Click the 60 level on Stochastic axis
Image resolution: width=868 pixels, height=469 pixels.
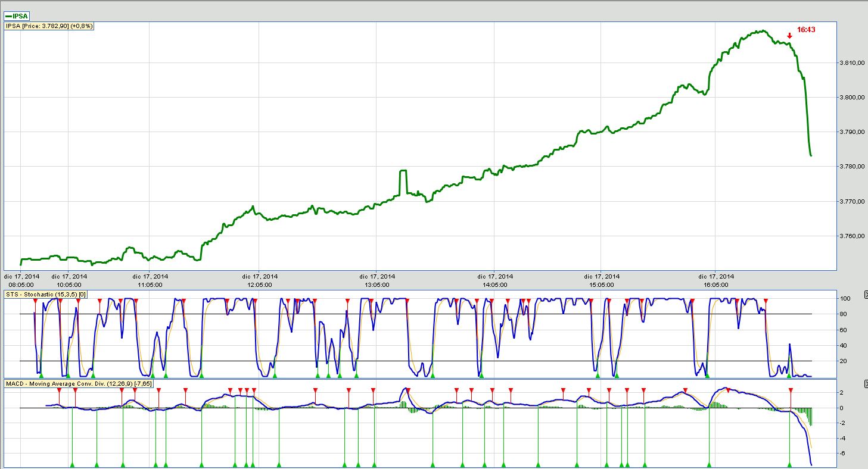pos(844,330)
